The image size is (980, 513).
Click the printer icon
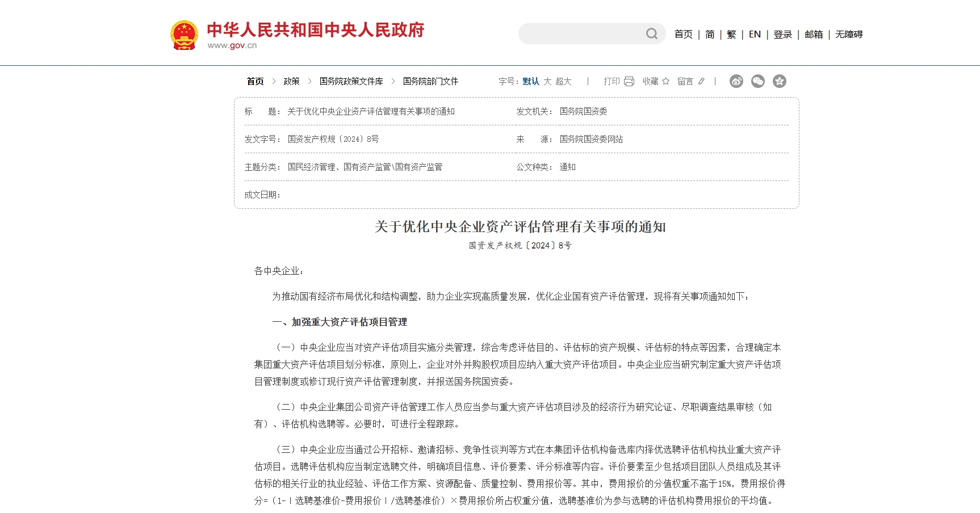point(629,82)
